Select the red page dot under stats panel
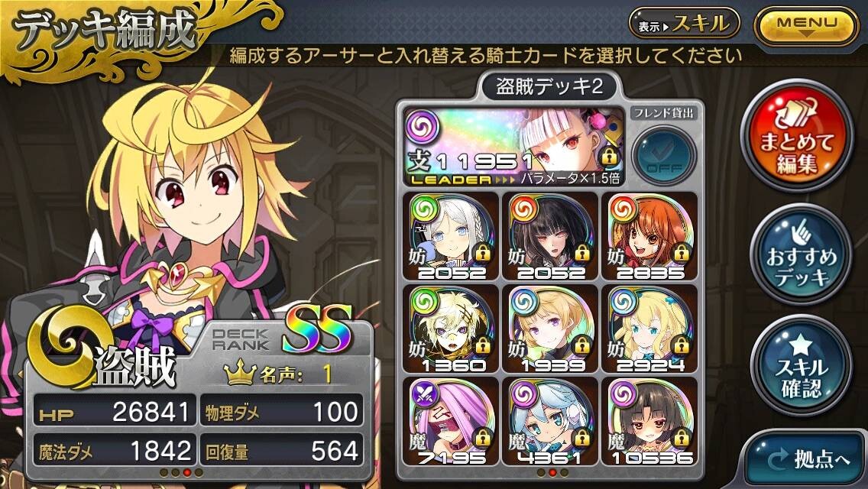Viewport: 868px width, 489px height. tap(187, 472)
